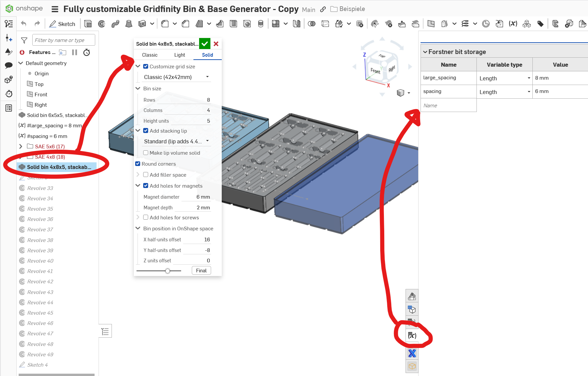
Task: Select the Fillet tool
Action: coord(165,24)
